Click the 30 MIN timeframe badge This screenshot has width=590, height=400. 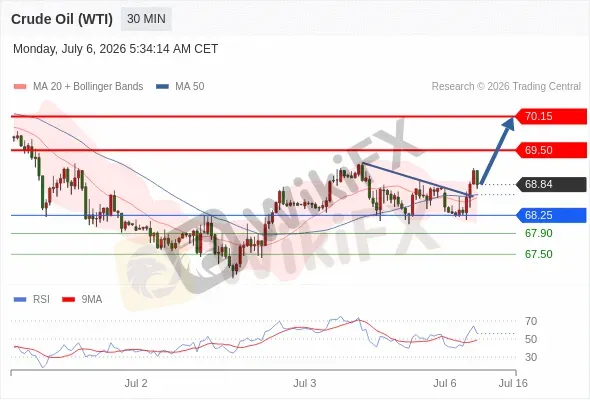pos(146,19)
